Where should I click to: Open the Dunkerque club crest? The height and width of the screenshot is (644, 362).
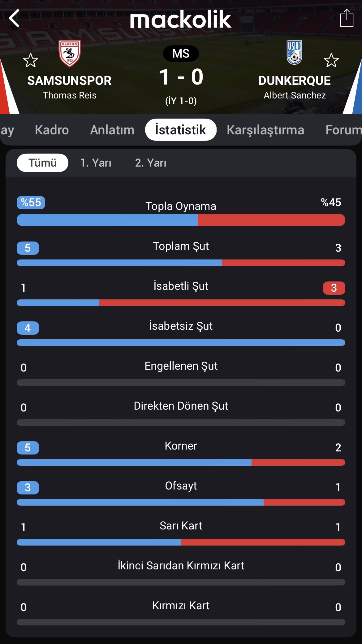click(x=294, y=52)
